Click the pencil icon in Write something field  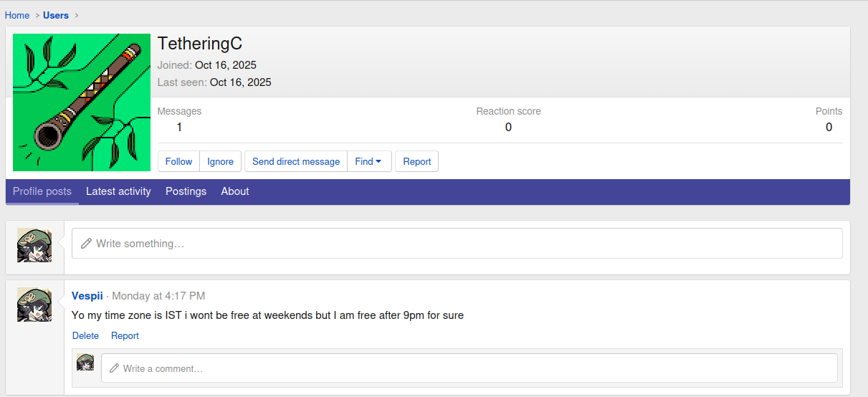86,244
